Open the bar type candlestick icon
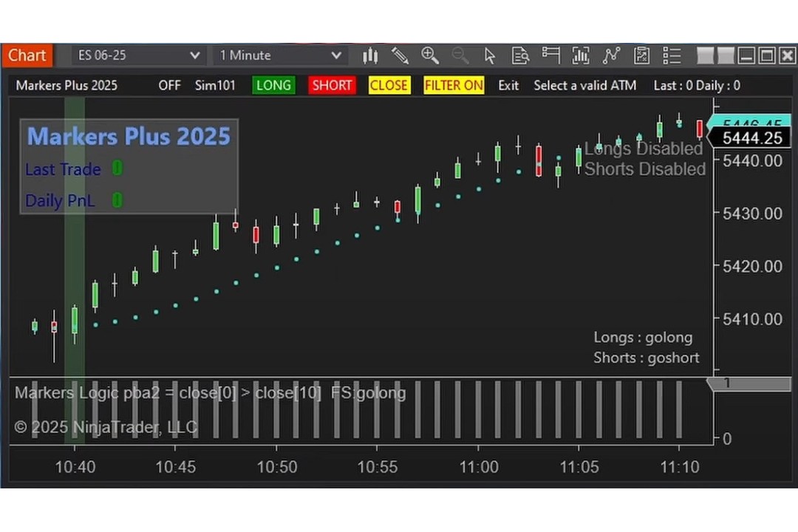 point(370,55)
